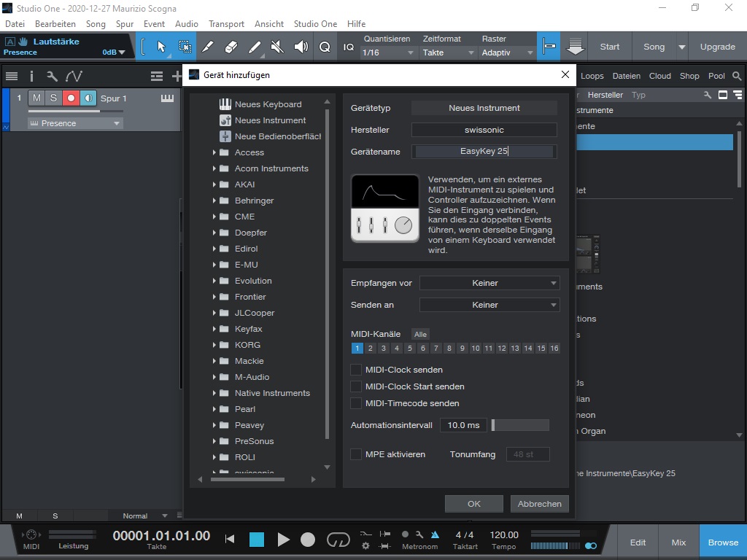Choose the marquee select tool icon
Viewport: 747px width, 560px height.
[185, 47]
